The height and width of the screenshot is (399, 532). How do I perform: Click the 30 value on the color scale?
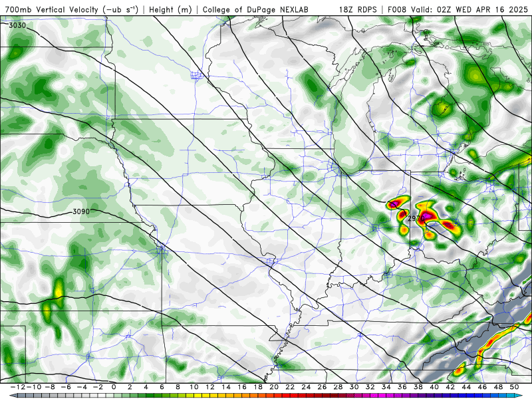click(x=354, y=387)
